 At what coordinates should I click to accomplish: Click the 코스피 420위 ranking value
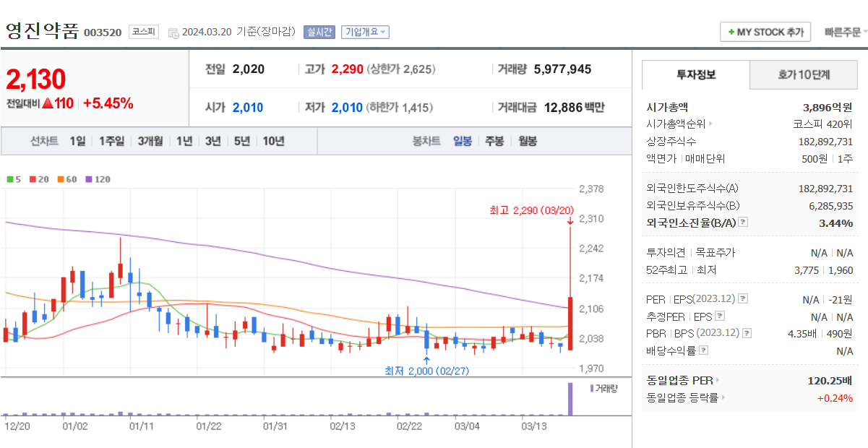[822, 124]
